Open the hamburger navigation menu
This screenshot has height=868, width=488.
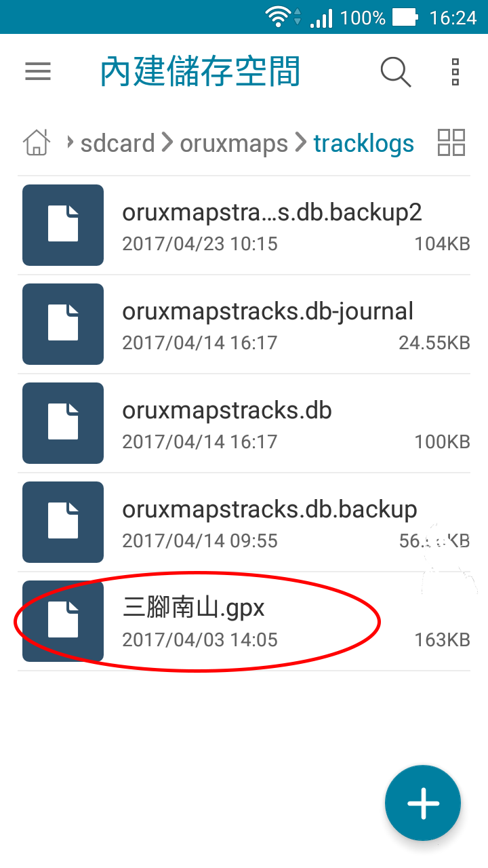38,72
